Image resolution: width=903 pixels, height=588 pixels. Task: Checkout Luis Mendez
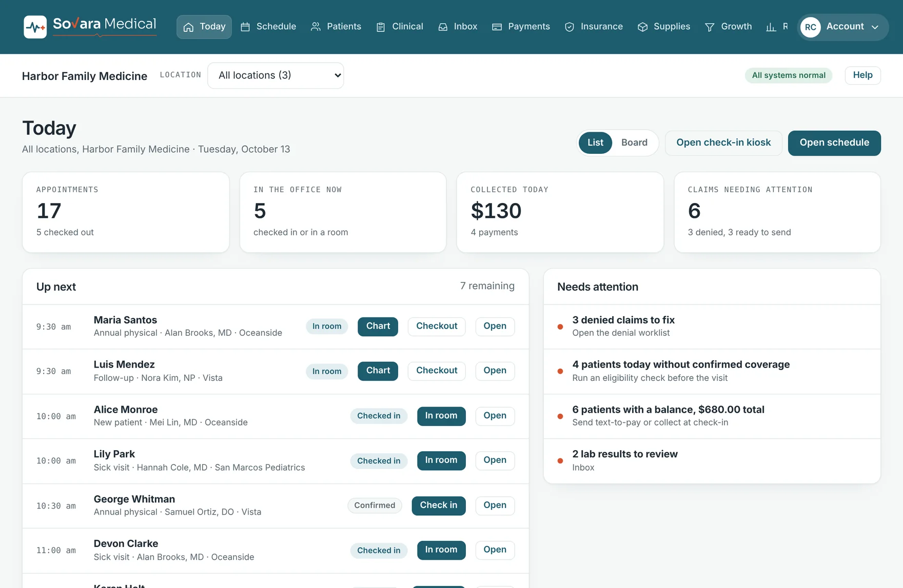[x=437, y=371]
